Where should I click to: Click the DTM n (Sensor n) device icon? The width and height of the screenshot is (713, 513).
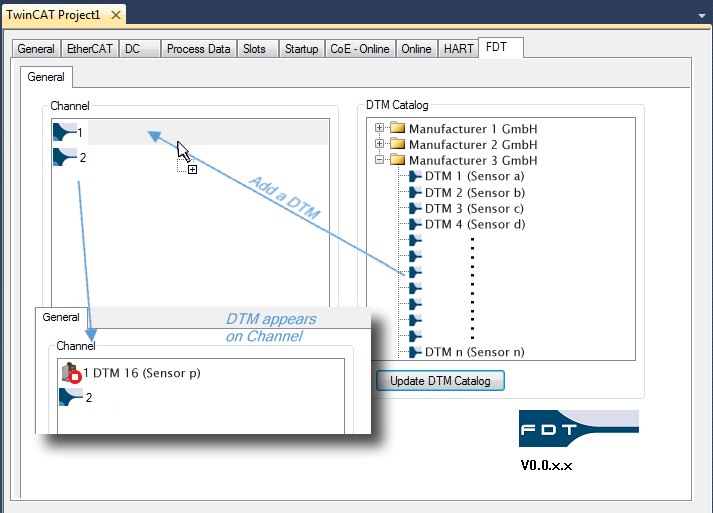415,352
